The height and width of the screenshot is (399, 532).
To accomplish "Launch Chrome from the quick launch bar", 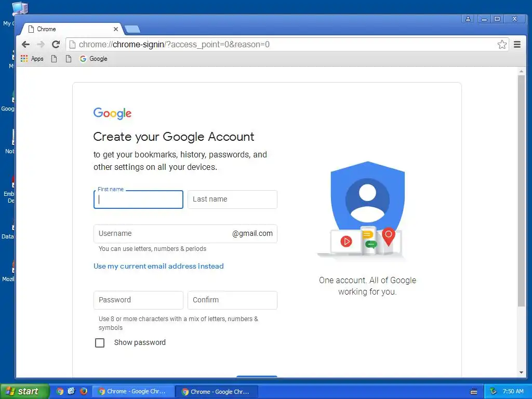I will (60, 392).
